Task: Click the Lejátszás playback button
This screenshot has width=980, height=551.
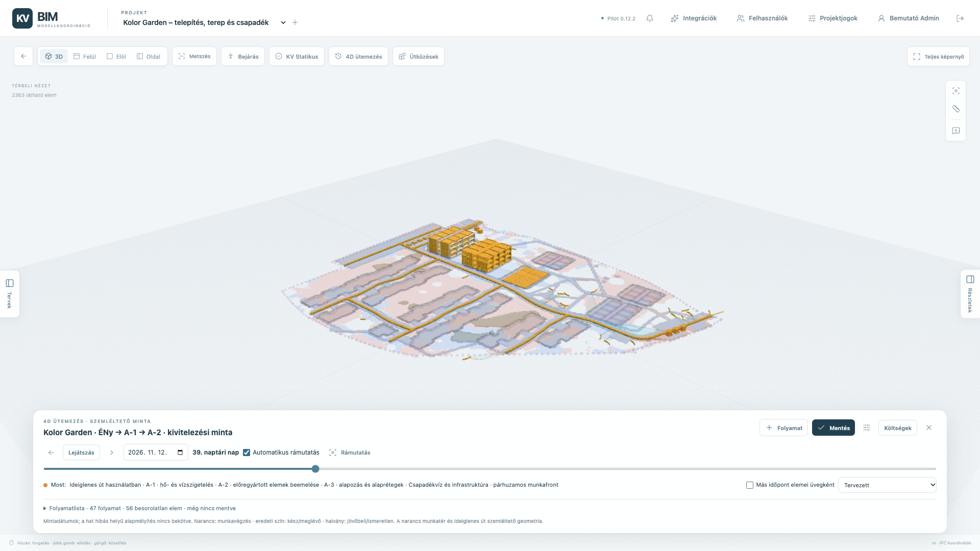Action: click(81, 453)
